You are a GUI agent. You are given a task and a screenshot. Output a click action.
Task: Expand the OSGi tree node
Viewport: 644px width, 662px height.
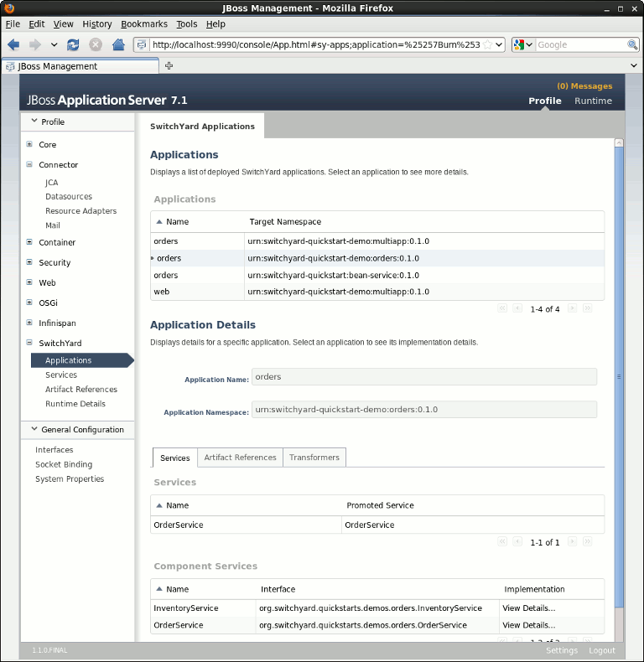[x=29, y=303]
